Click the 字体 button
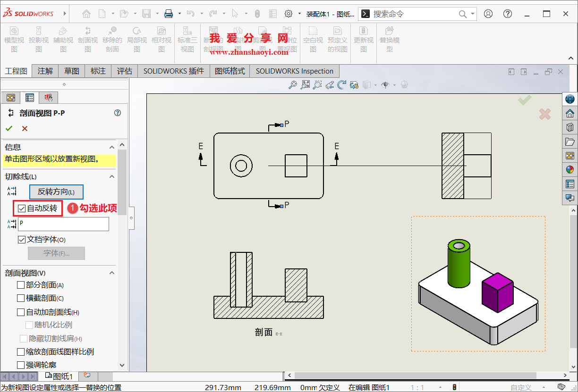Image resolution: width=578 pixels, height=392 pixels. pos(56,253)
